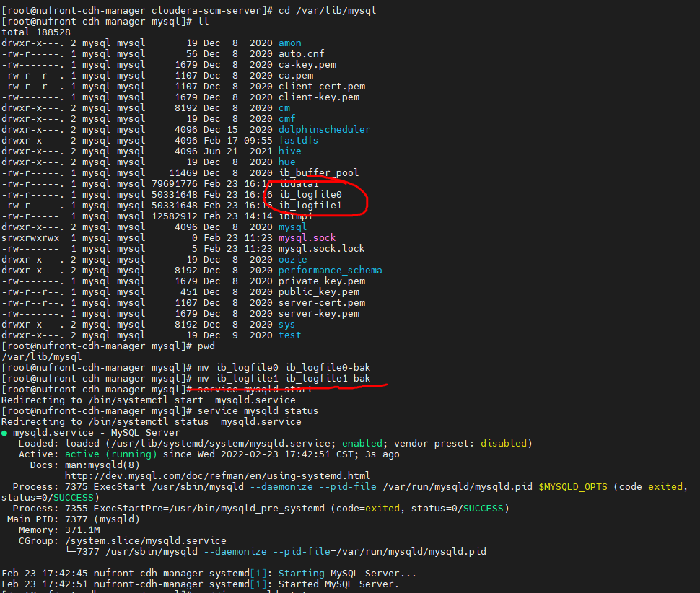Select the 'fastdfs' directory name
The height and width of the screenshot is (593, 700).
coord(298,140)
